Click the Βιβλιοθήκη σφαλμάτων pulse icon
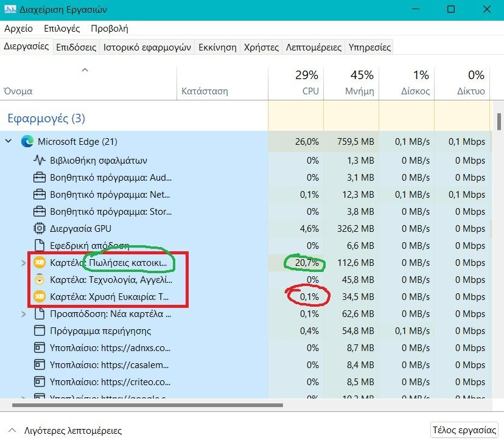 tap(39, 160)
